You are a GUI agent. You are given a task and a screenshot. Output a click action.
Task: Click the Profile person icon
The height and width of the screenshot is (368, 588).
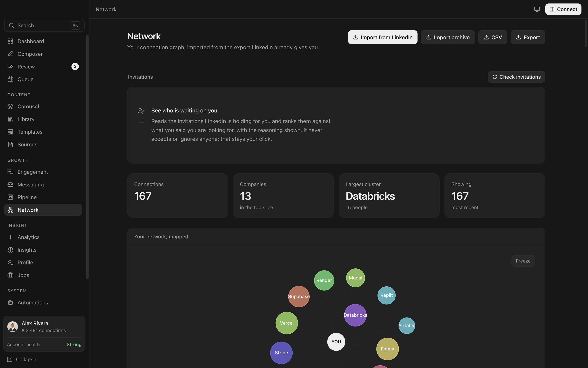click(x=10, y=262)
